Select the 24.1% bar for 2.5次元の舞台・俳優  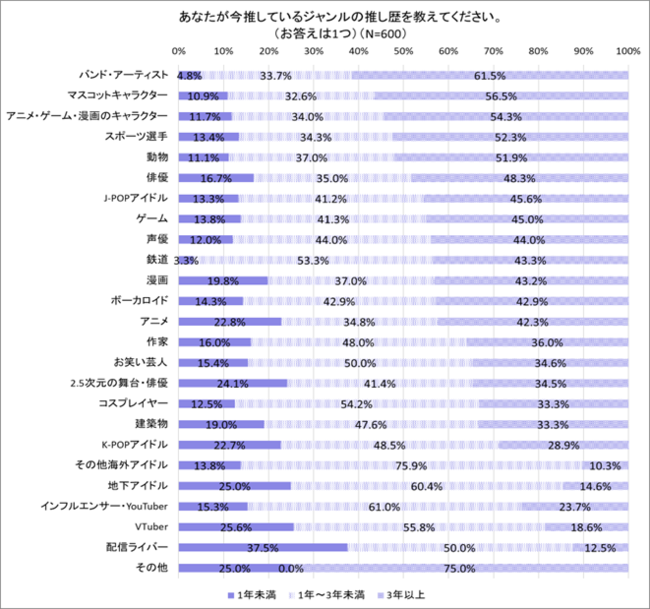(x=233, y=383)
